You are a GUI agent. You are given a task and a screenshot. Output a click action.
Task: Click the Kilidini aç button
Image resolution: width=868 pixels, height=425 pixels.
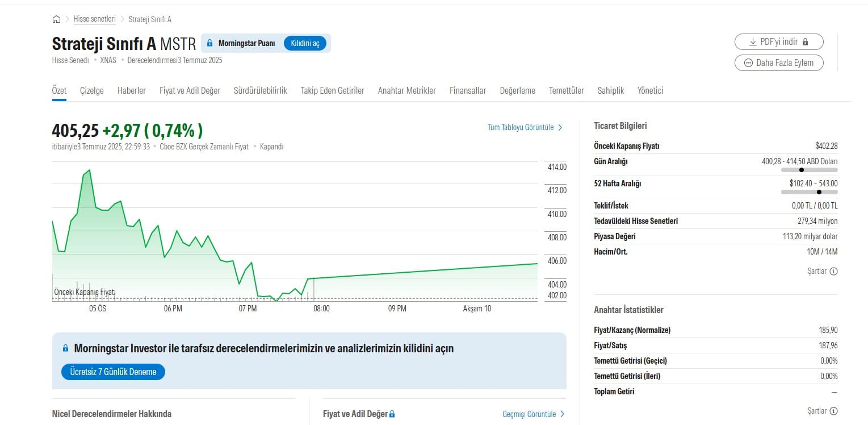point(305,43)
